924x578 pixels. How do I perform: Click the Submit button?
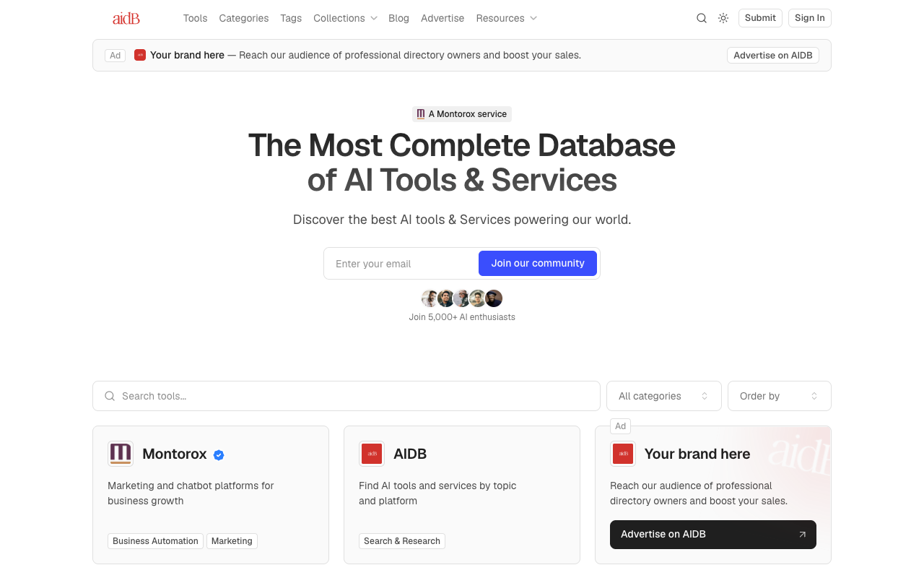pyautogui.click(x=760, y=18)
